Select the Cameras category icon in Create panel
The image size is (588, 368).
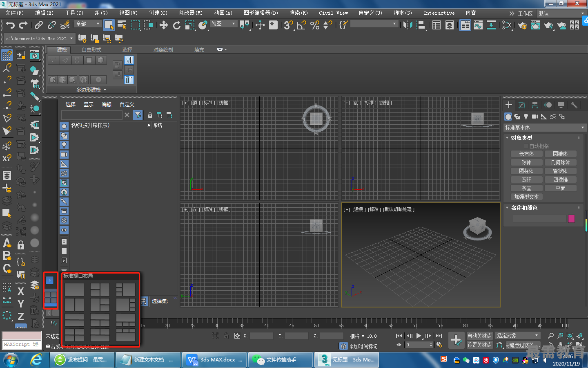[535, 117]
